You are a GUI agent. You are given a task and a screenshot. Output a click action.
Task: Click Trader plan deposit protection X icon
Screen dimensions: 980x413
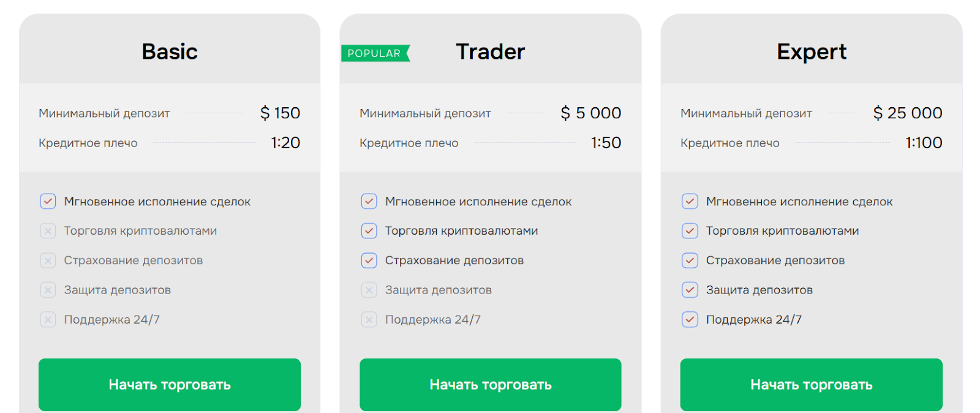(369, 290)
